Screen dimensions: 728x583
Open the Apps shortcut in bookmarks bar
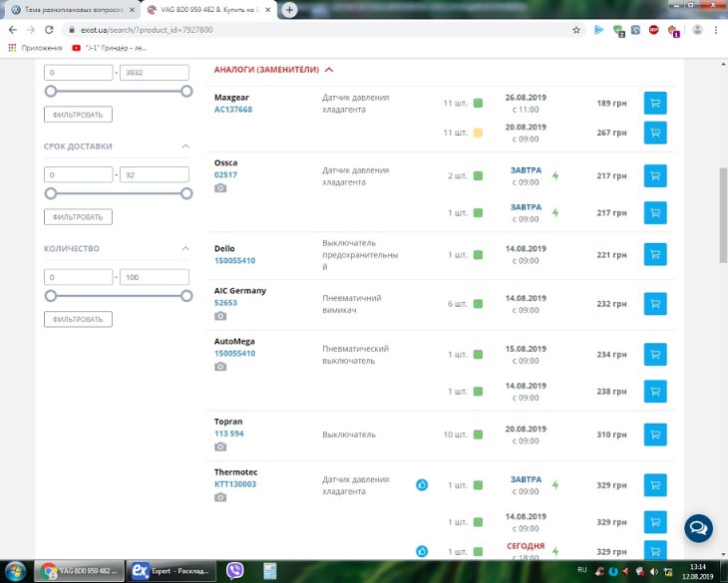point(35,48)
